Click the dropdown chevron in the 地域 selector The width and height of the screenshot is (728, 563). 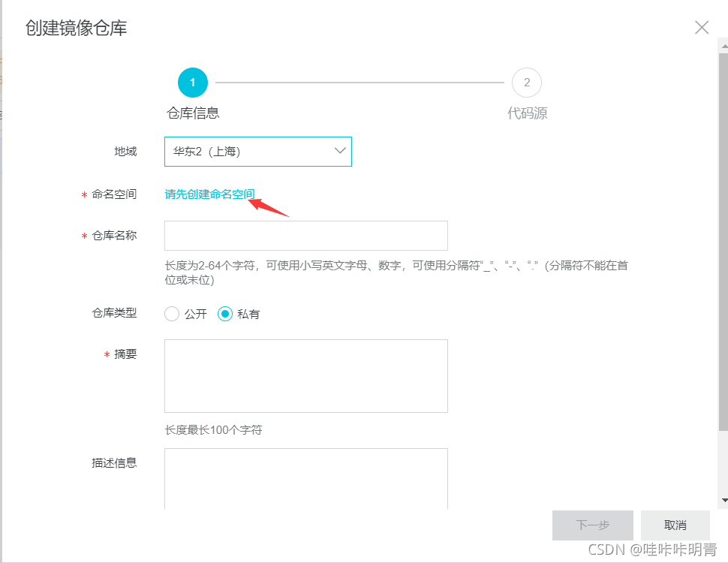339,152
